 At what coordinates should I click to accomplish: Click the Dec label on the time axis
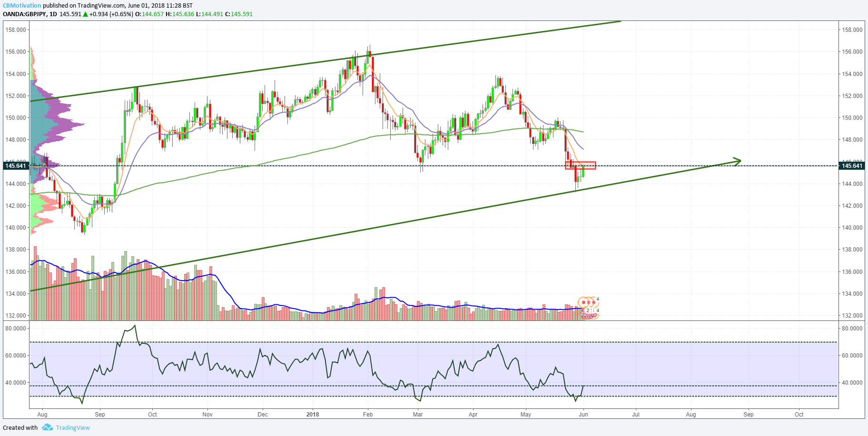pyautogui.click(x=263, y=415)
